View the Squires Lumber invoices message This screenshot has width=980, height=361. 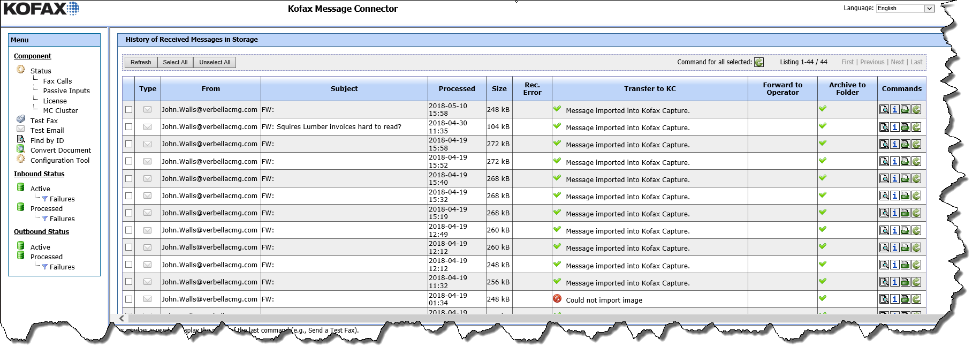(884, 127)
